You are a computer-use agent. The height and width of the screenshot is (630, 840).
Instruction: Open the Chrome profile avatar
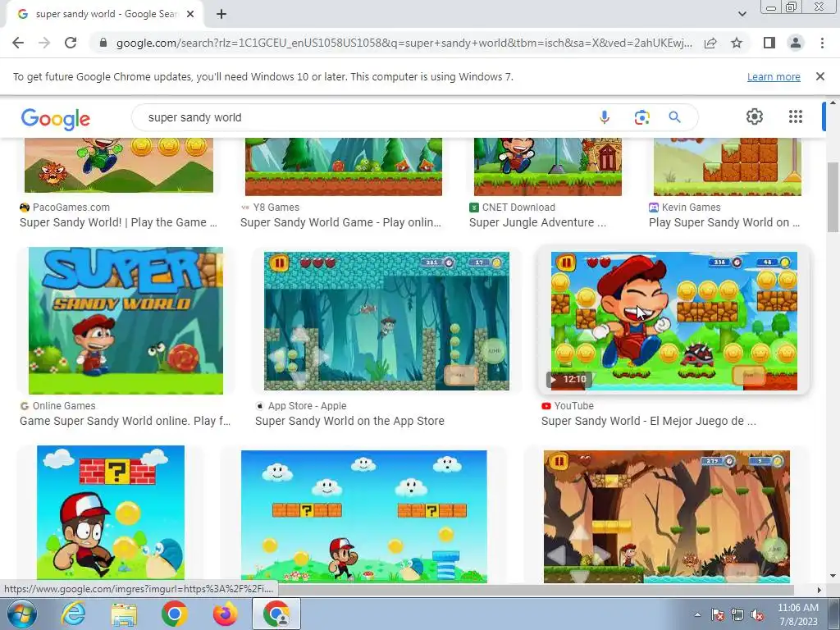[x=796, y=43]
